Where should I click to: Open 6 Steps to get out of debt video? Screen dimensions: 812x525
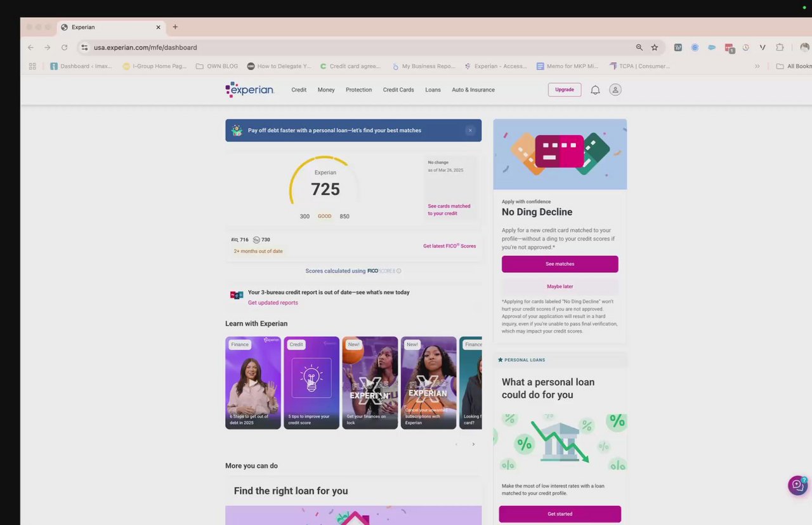[253, 383]
